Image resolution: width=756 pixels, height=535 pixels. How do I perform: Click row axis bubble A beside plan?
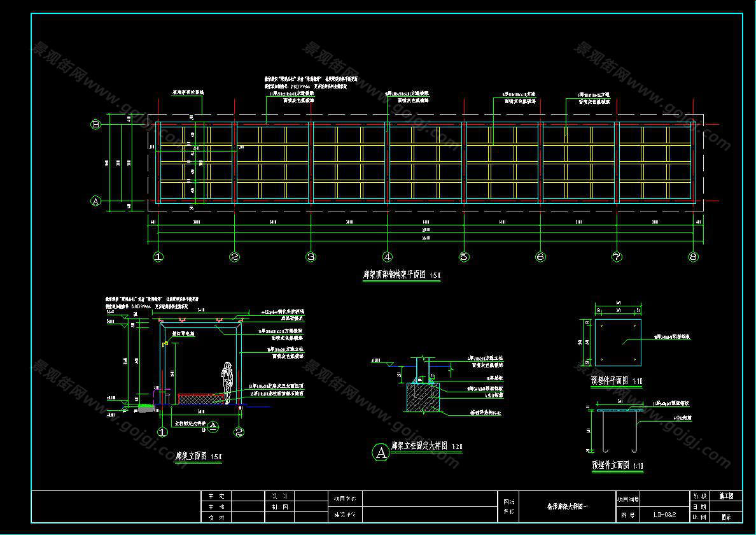[x=96, y=201]
